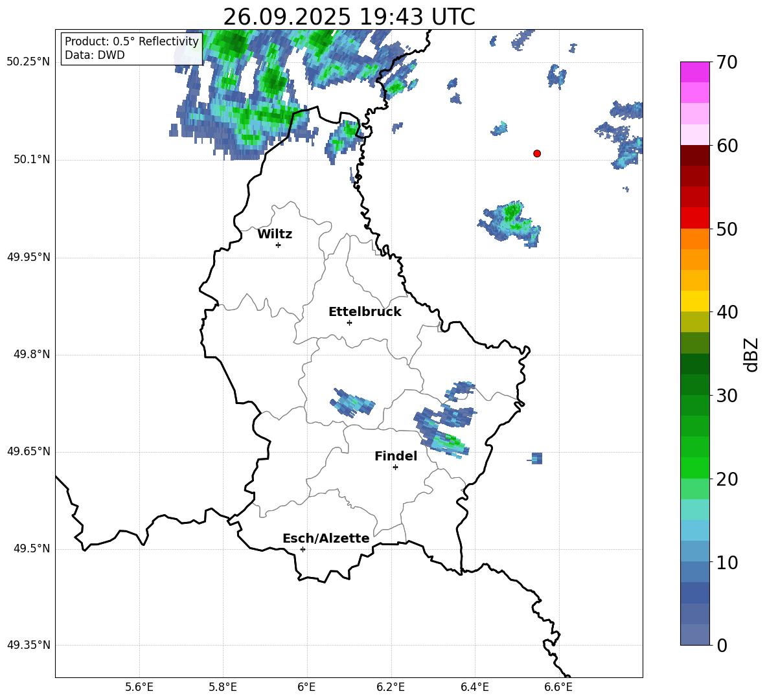
Task: Click the 6°E longitude label
Action: click(306, 687)
